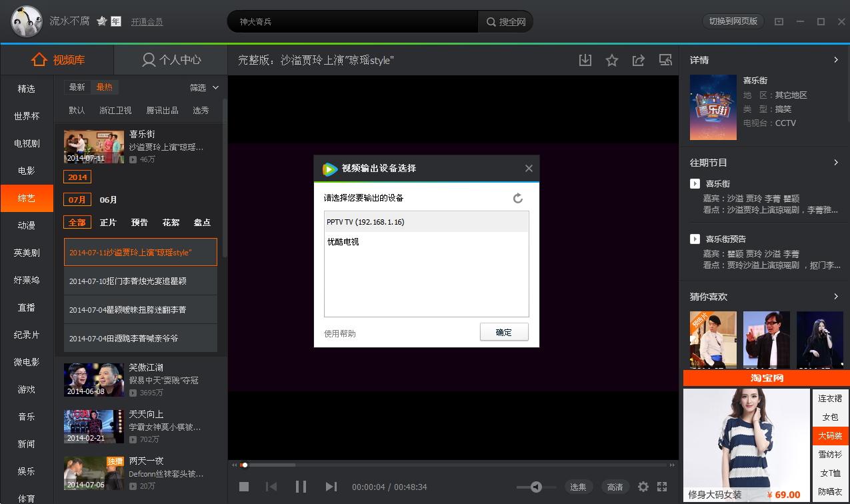Image resolution: width=850 pixels, height=504 pixels.
Task: Show 正片 episodes only
Action: [108, 222]
